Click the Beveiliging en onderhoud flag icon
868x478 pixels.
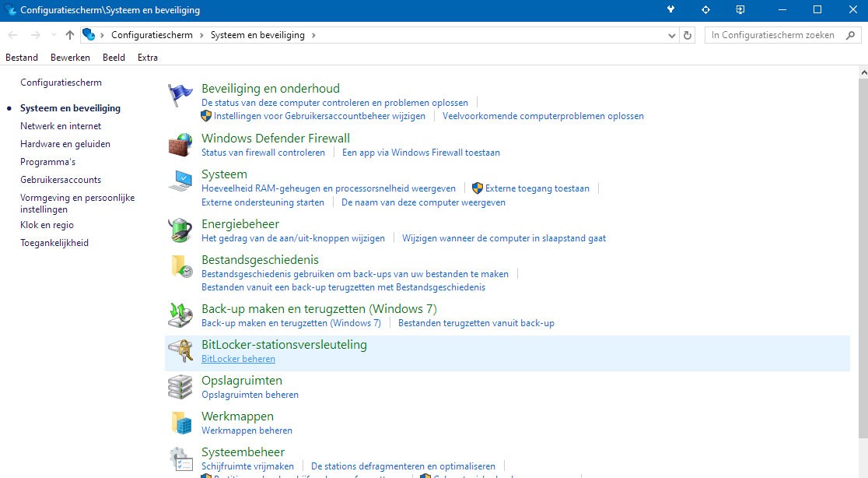coord(180,95)
